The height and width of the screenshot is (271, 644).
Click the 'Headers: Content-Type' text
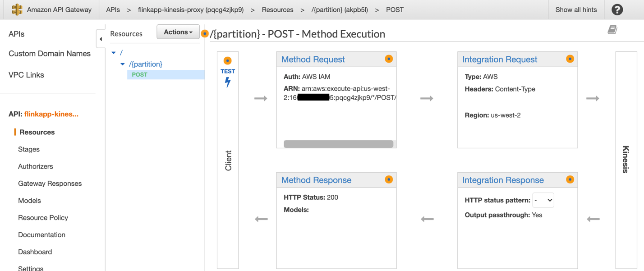(500, 89)
